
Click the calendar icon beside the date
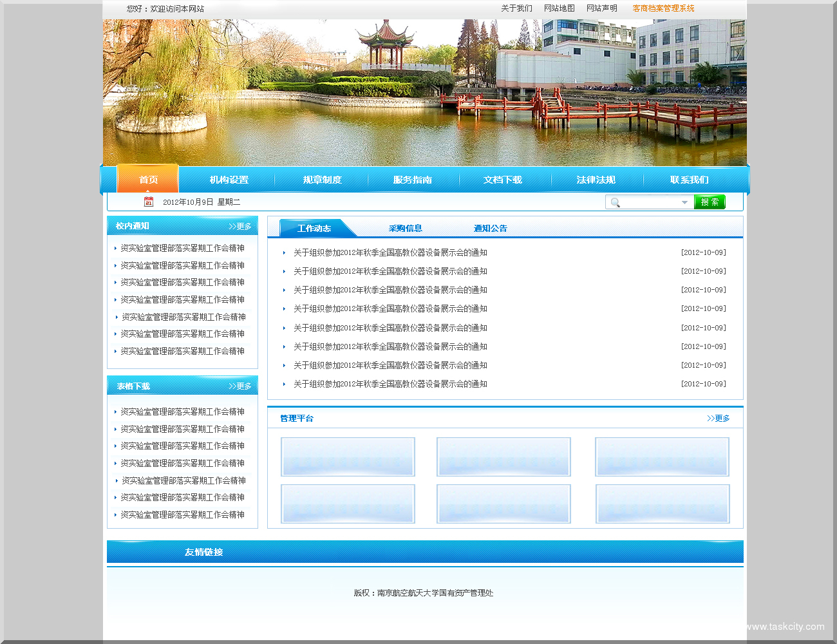coord(149,202)
